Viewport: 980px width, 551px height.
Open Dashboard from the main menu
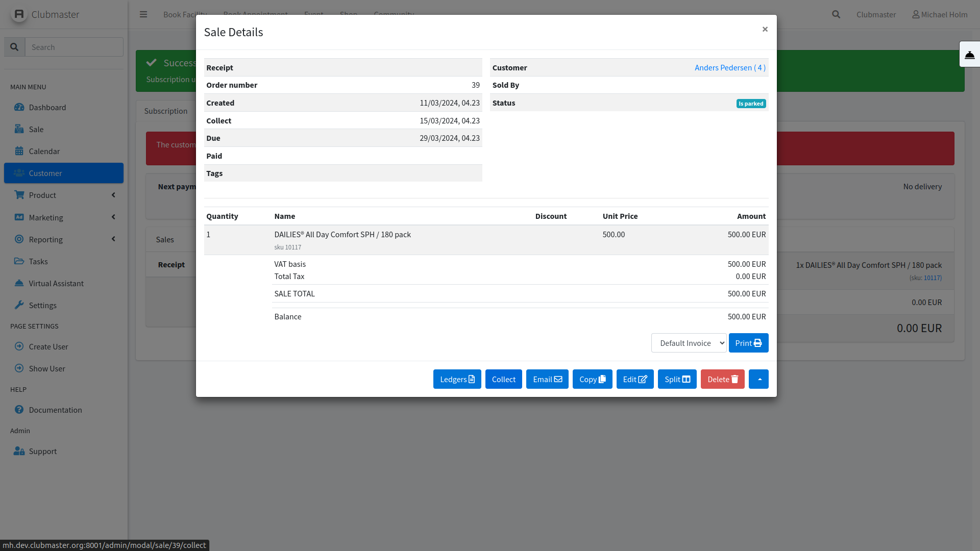(x=47, y=107)
